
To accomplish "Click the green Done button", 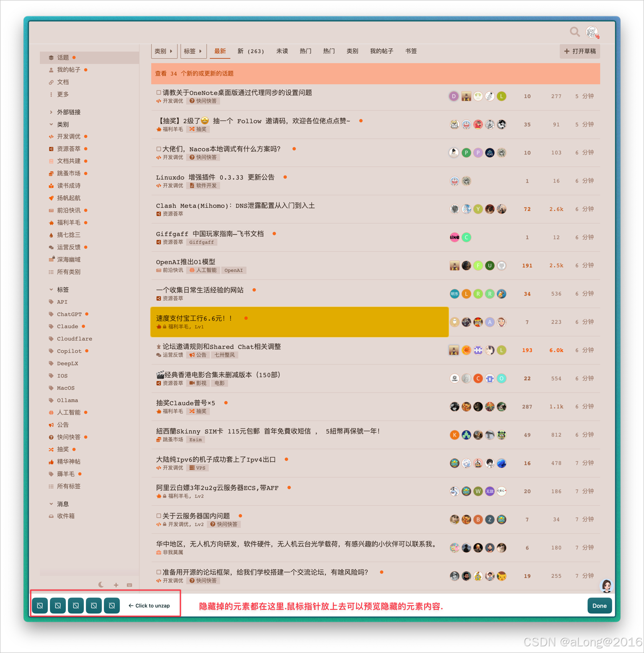I will [x=600, y=606].
